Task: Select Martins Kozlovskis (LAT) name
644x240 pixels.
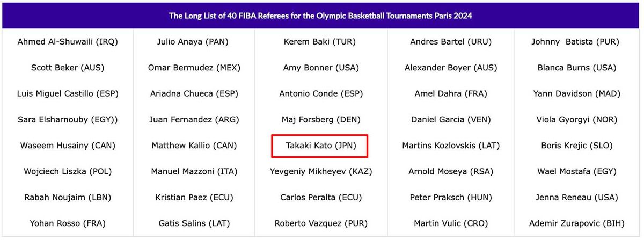Action: click(x=451, y=146)
